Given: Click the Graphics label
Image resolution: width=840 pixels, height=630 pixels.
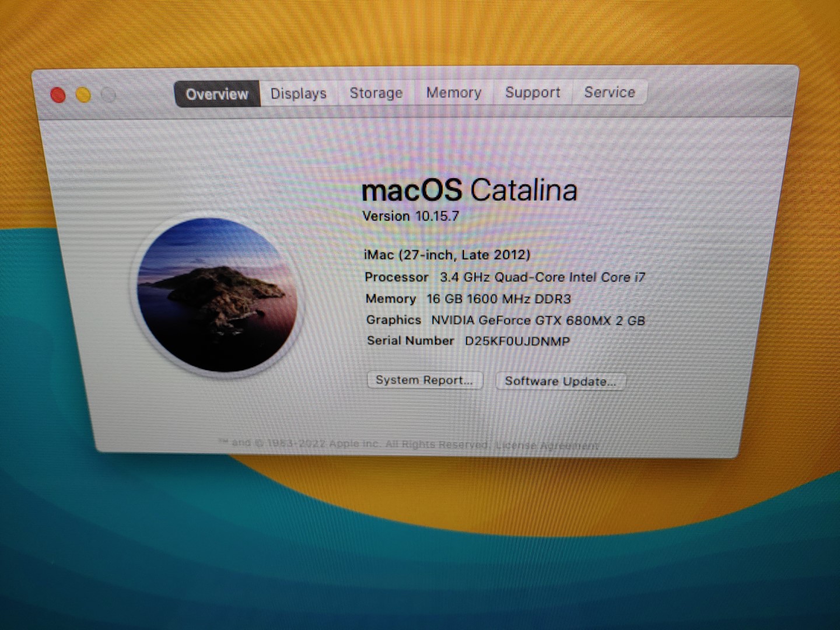Looking at the screenshot, I should (394, 320).
